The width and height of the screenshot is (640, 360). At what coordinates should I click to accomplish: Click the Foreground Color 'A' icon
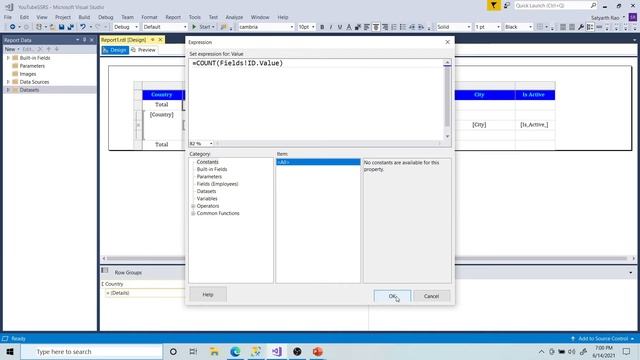click(x=349, y=27)
